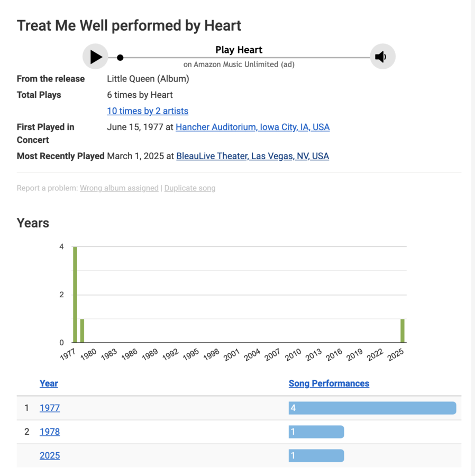Open BleauLive Theater, Las Vegas venue link

[x=252, y=156]
